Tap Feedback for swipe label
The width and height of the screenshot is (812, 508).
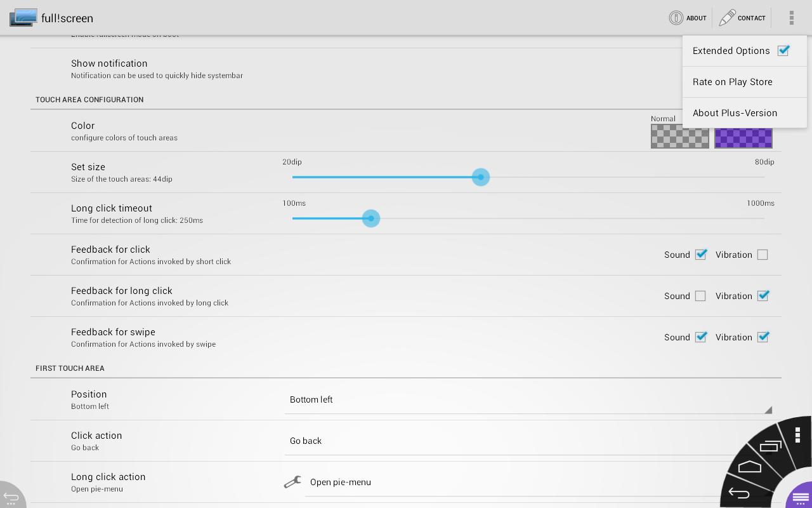point(113,332)
